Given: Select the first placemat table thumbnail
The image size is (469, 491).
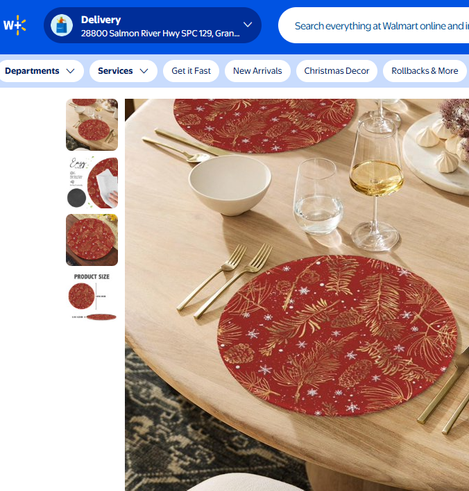Looking at the screenshot, I should coord(92,125).
